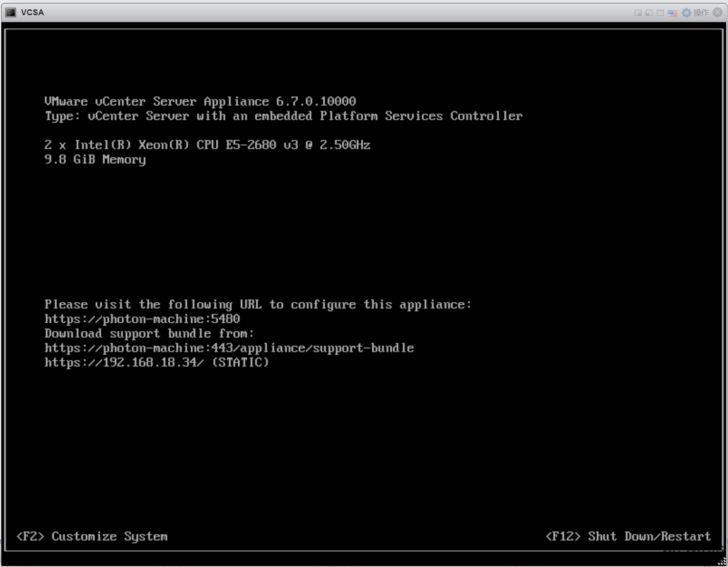Click the 9.8 GiB Memory line
This screenshot has height=567, width=728.
(95, 160)
